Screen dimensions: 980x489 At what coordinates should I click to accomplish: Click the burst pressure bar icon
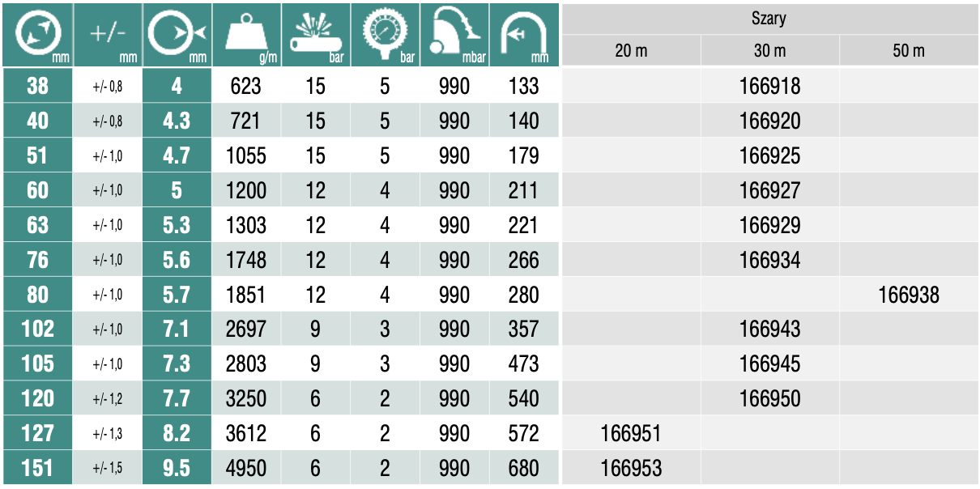click(x=315, y=34)
